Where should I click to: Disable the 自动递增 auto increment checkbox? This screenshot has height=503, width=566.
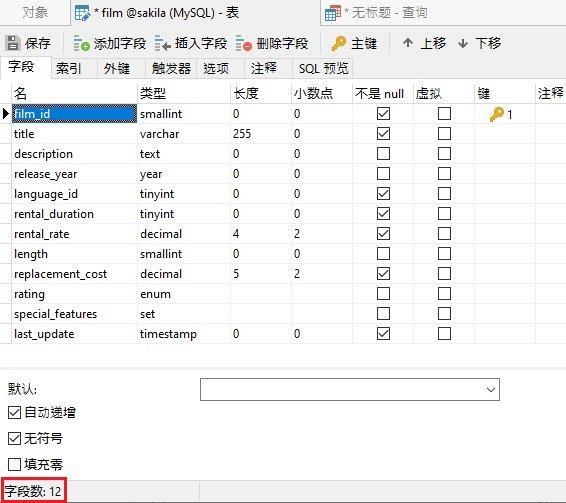[x=14, y=412]
